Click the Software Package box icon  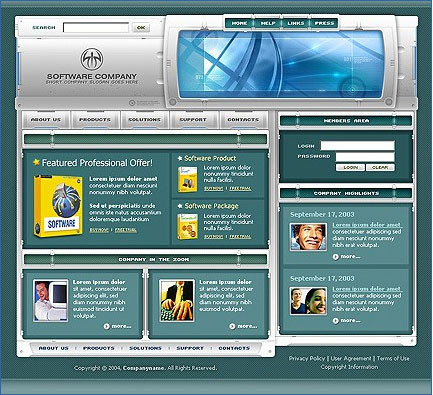188,227
